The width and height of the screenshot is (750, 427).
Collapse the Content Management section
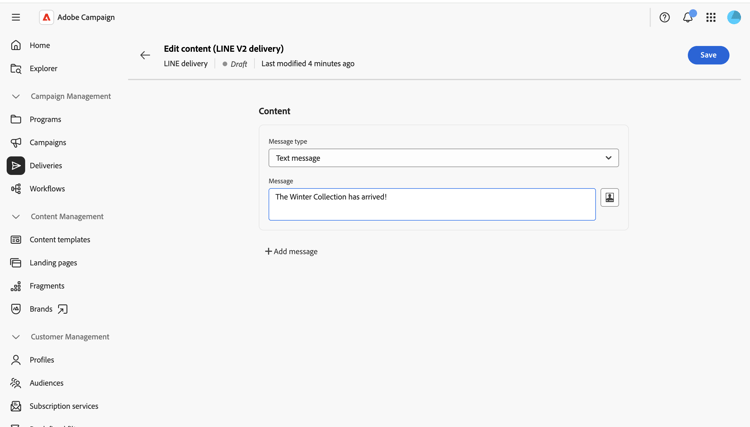16,217
